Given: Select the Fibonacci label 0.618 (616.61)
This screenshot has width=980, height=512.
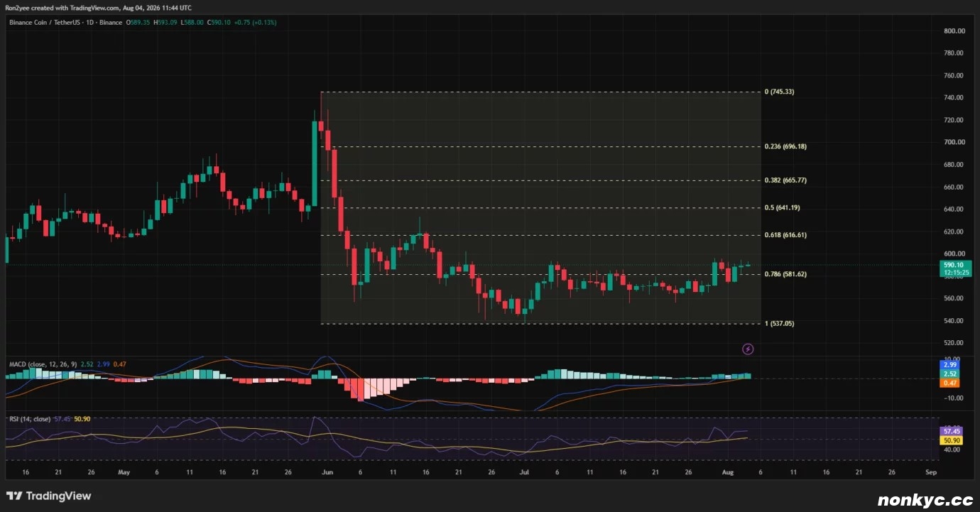Looking at the screenshot, I should 785,235.
